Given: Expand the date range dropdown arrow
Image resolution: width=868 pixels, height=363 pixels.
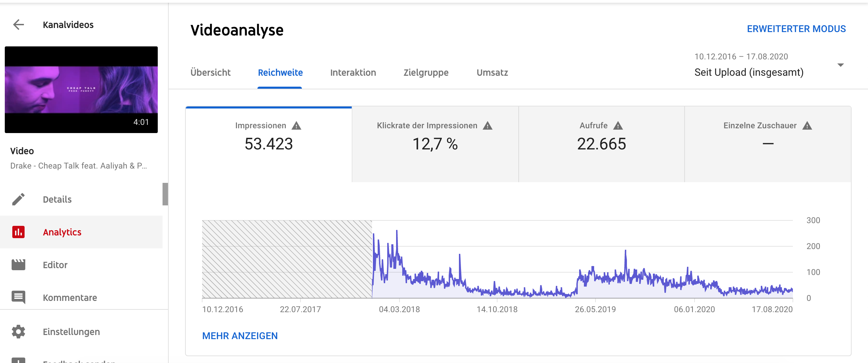Looking at the screenshot, I should pos(841,65).
